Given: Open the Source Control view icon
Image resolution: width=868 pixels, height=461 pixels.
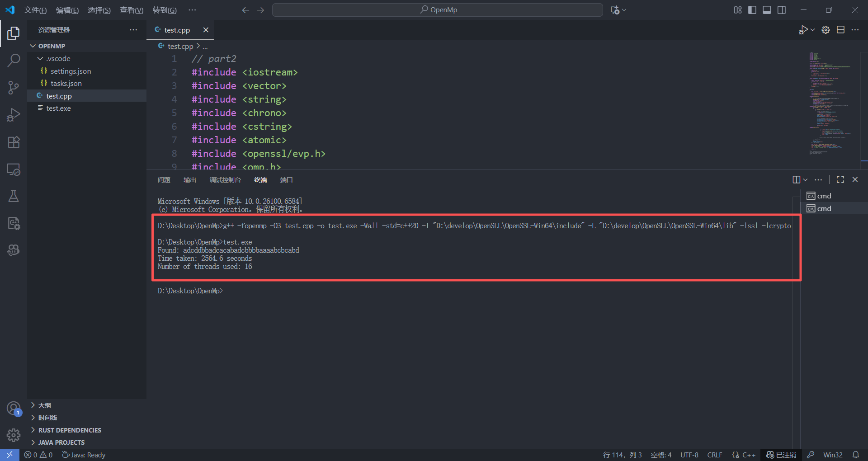Looking at the screenshot, I should (x=14, y=87).
